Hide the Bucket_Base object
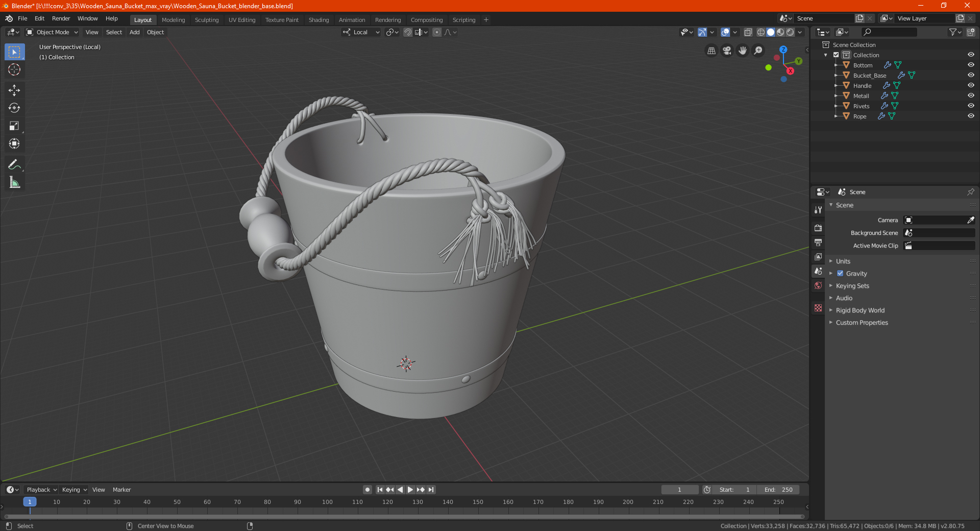This screenshot has width=980, height=531. [971, 75]
